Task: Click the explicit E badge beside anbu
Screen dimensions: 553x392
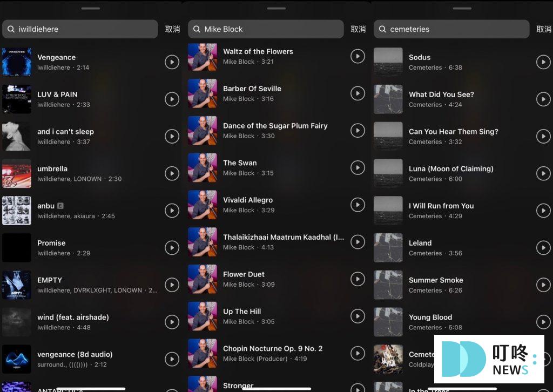Action: [x=60, y=206]
